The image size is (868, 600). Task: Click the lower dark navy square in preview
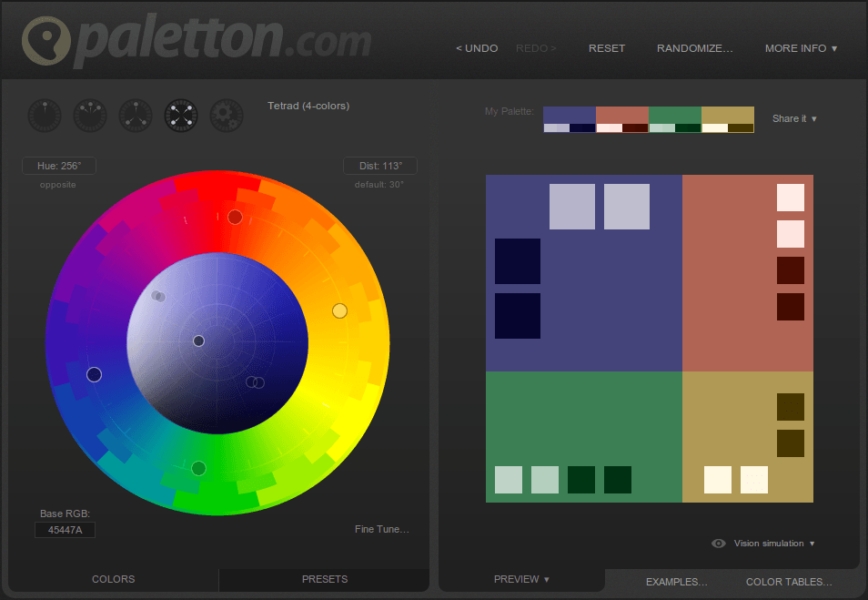point(518,316)
